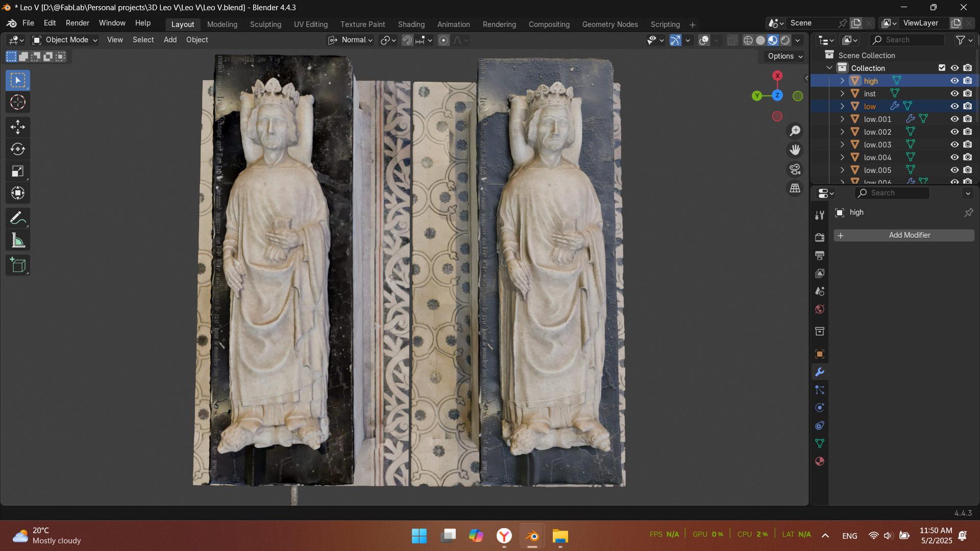Expand the 'inst' object tree row
Screen dimensions: 980x551
coord(842,93)
